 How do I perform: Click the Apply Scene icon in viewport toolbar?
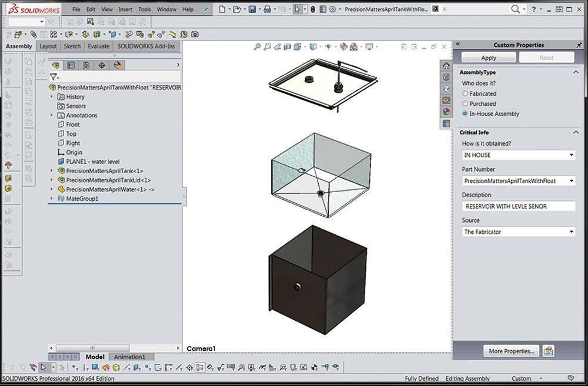[x=353, y=47]
